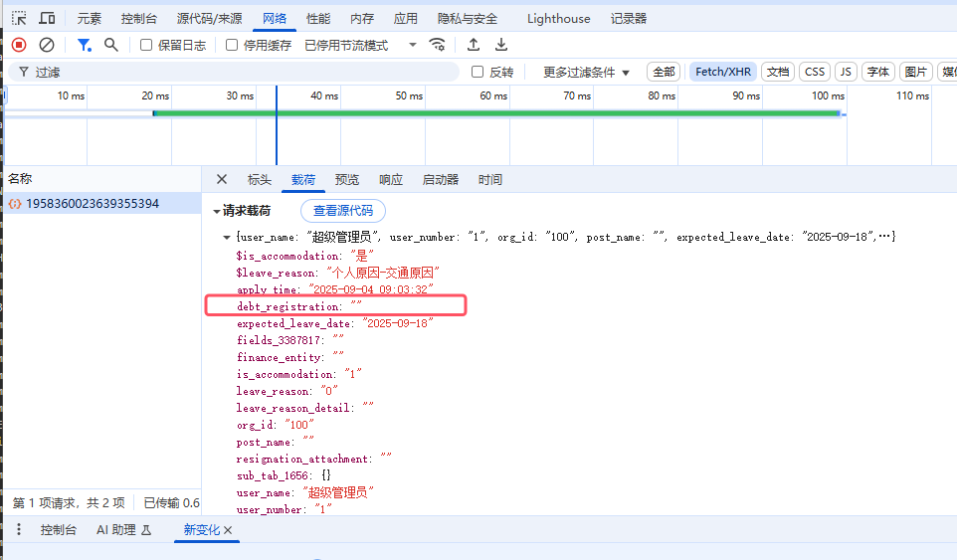Open the 控制台 tab in the top bar
Viewport: 957px width, 560px height.
coord(138,18)
